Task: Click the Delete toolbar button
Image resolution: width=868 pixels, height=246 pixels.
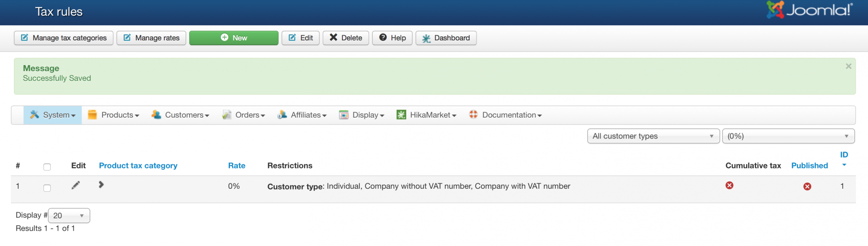Action: point(346,38)
